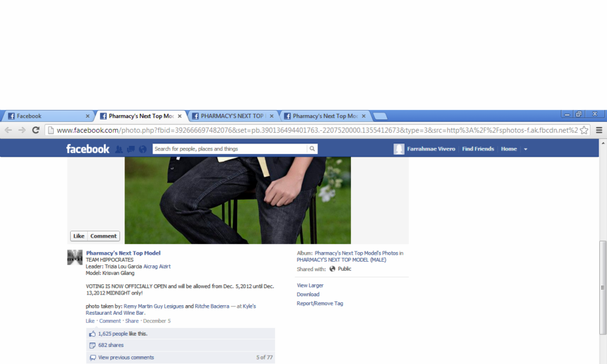Screen dimensions: 607x364
Task: Open notifications globe icon
Action: click(x=143, y=149)
